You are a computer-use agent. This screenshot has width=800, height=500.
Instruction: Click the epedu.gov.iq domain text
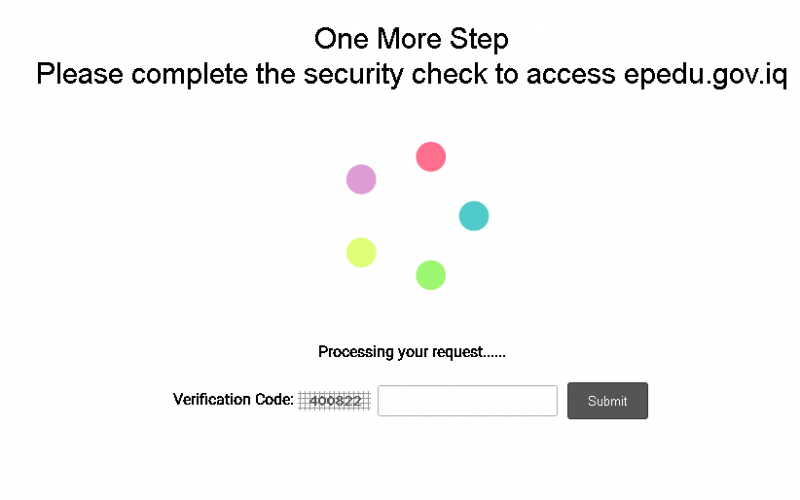[706, 74]
